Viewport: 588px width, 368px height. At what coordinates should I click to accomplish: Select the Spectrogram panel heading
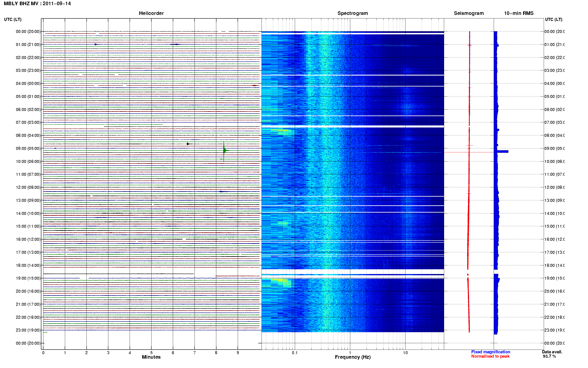click(353, 13)
